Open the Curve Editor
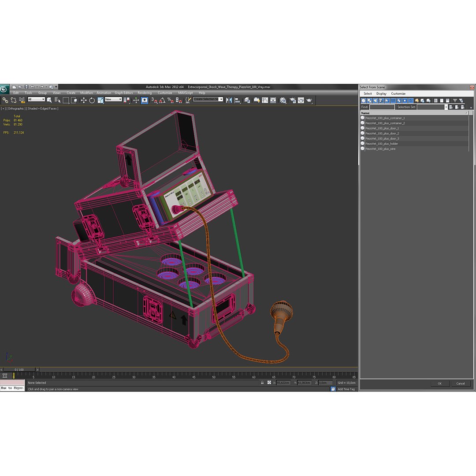 point(265,100)
